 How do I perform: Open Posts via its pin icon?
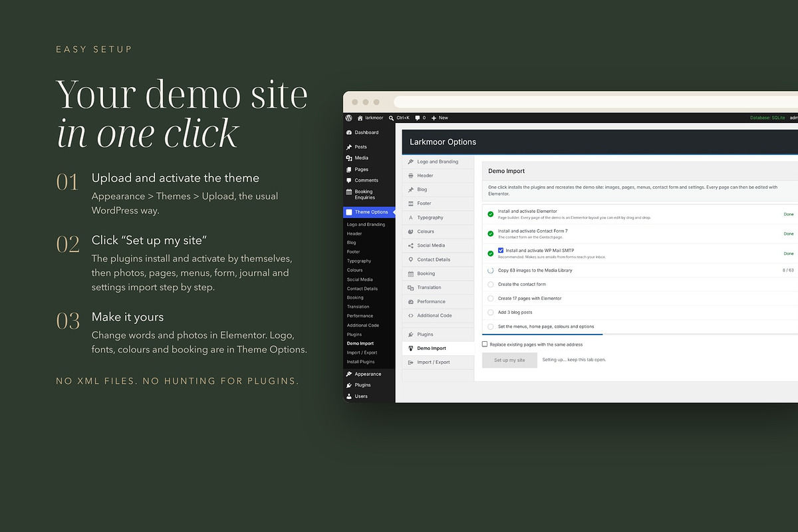pyautogui.click(x=349, y=147)
